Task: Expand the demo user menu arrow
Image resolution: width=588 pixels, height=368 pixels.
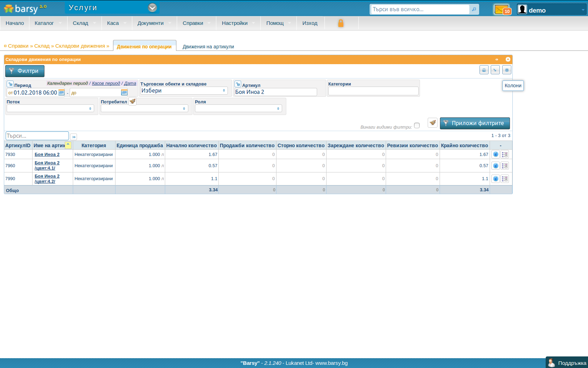Action: click(x=583, y=10)
